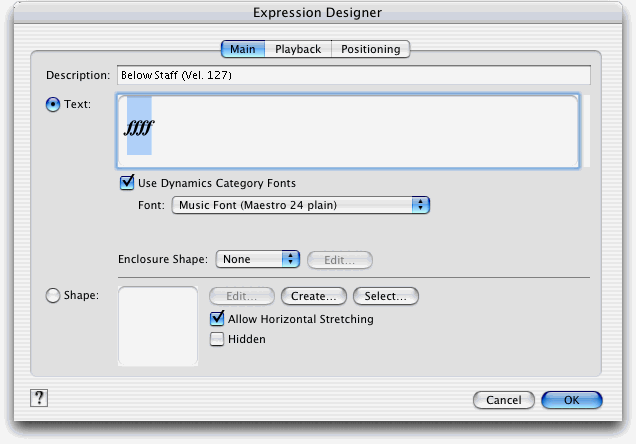Image resolution: width=636 pixels, height=444 pixels.
Task: Open the Font dropdown Music Font
Action: (301, 205)
